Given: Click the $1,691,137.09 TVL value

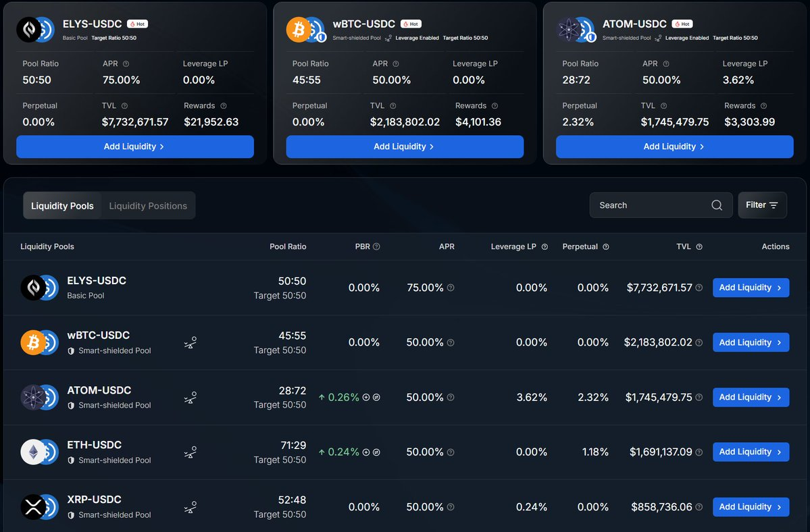Looking at the screenshot, I should point(661,452).
